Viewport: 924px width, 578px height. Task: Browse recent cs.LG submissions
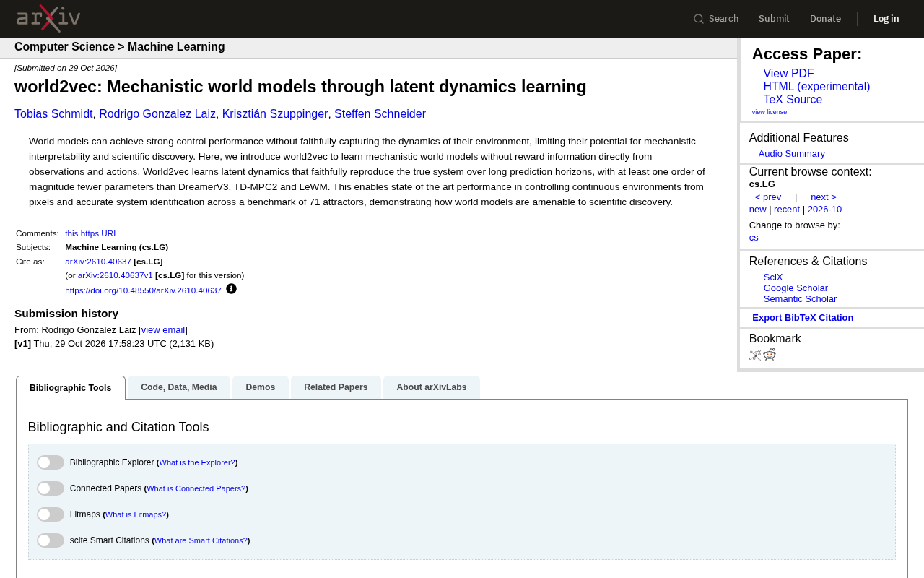pyautogui.click(x=787, y=210)
